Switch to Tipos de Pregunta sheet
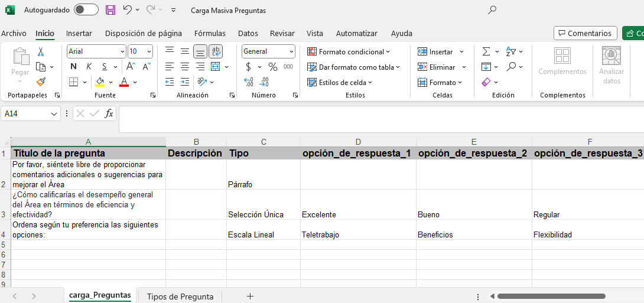Screen dimensions: 644x303 pyautogui.click(x=180, y=297)
